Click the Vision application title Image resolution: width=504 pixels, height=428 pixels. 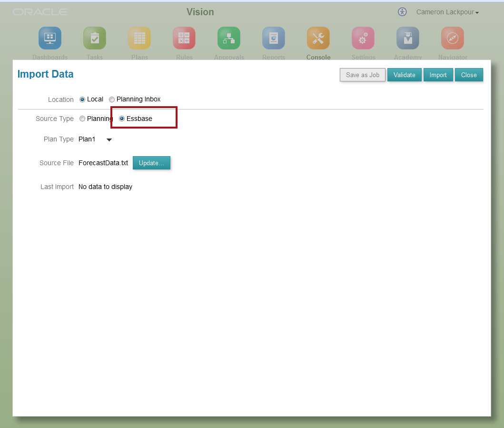(200, 12)
